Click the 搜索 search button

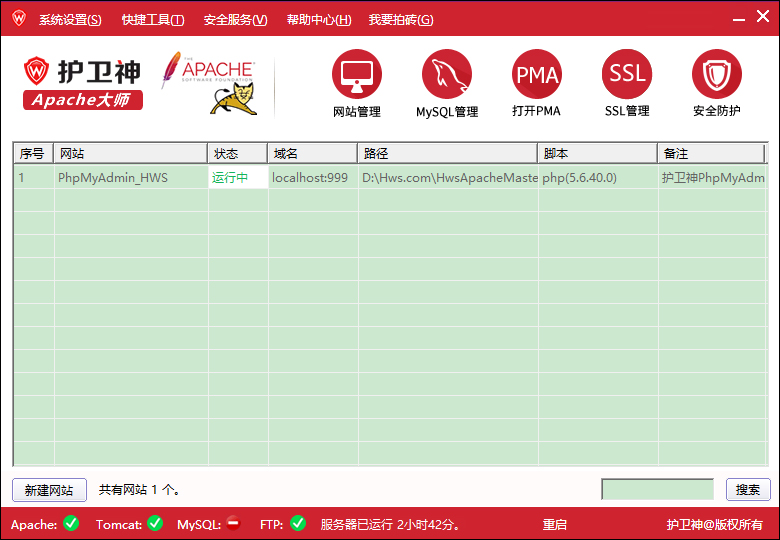tap(748, 490)
